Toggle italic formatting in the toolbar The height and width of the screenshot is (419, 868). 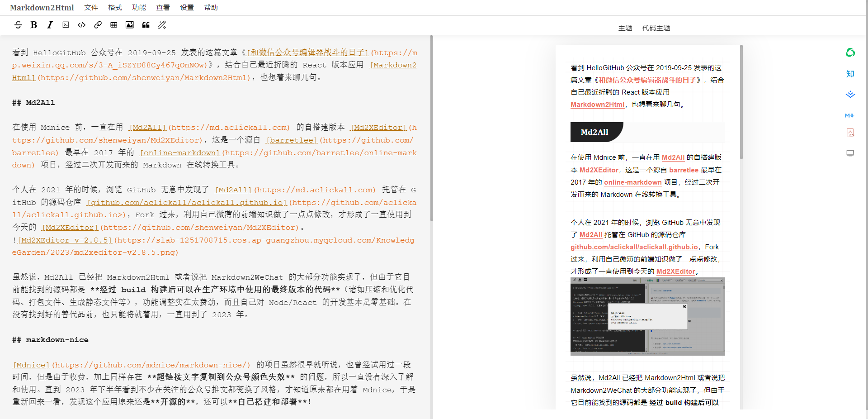coord(50,25)
